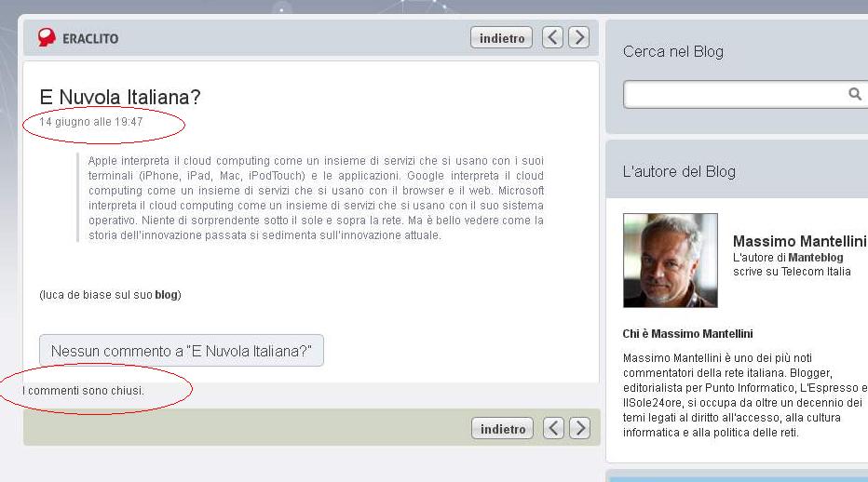The width and height of the screenshot is (868, 482).
Task: Click the 'Cerca nel Blog' heading
Action: click(x=673, y=51)
